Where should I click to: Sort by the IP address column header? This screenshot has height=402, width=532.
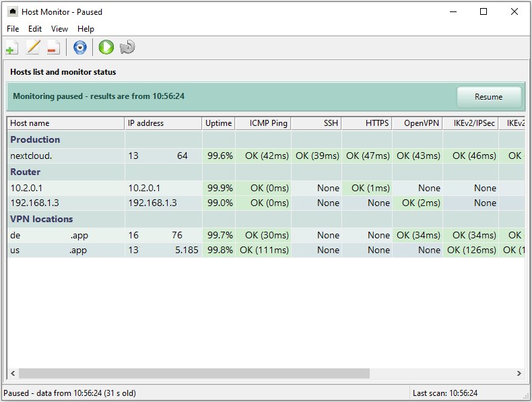(163, 123)
